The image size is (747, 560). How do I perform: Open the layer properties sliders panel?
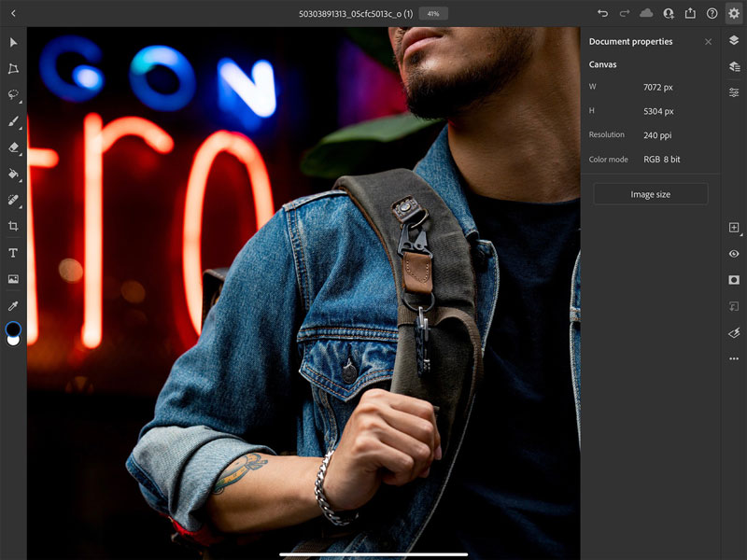pos(734,92)
